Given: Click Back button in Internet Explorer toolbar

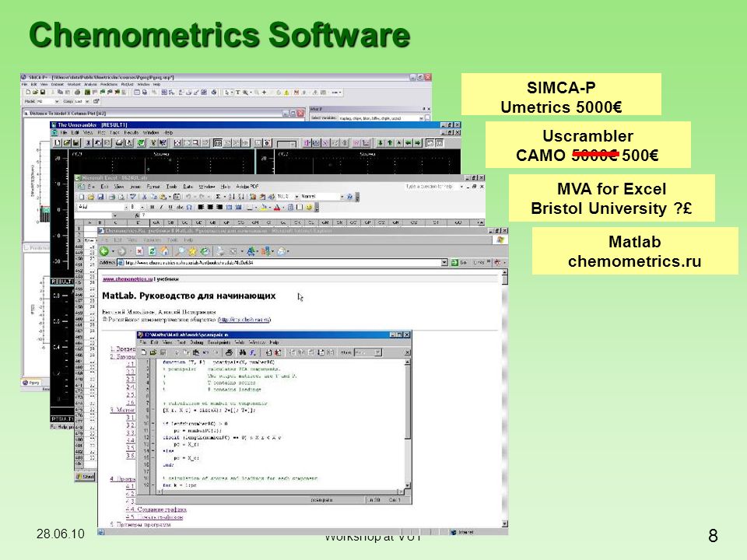Looking at the screenshot, I should click(104, 251).
